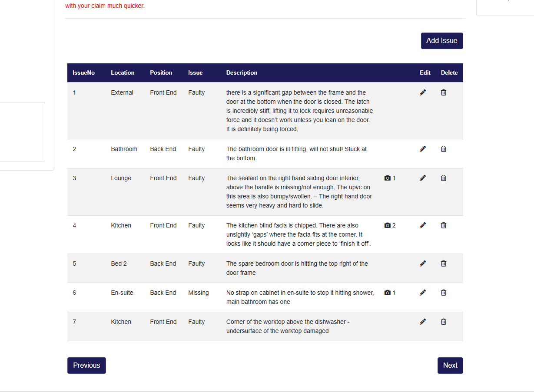This screenshot has width=534, height=392.
Task: Delete issue 4 with trash icon
Action: (x=444, y=225)
